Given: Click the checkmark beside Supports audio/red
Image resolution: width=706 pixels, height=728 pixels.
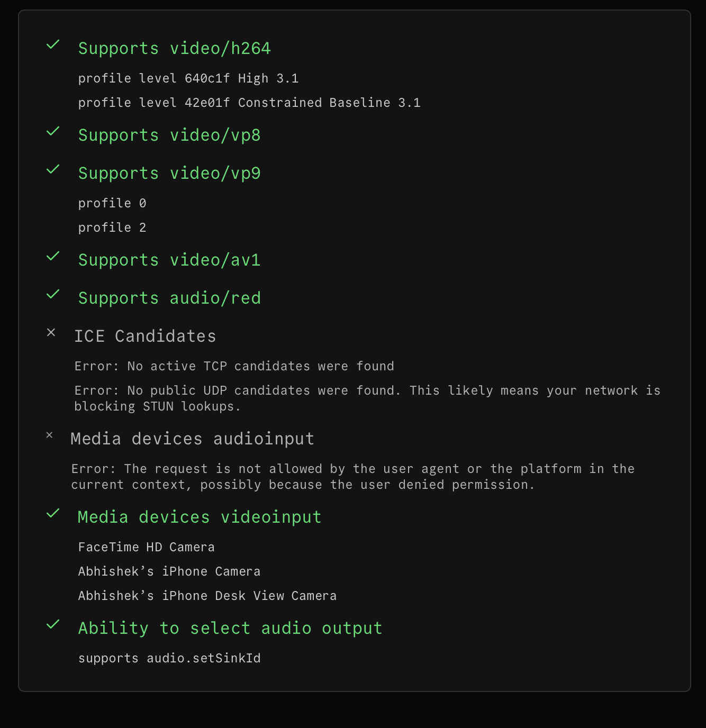Looking at the screenshot, I should (x=53, y=295).
